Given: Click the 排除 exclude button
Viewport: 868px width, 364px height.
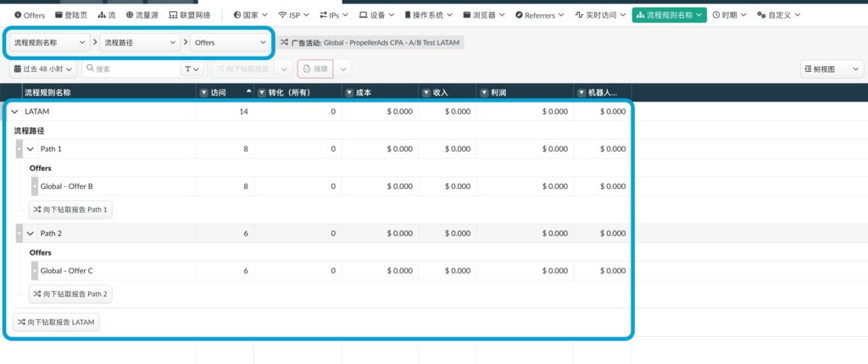Looking at the screenshot, I should click(x=315, y=69).
